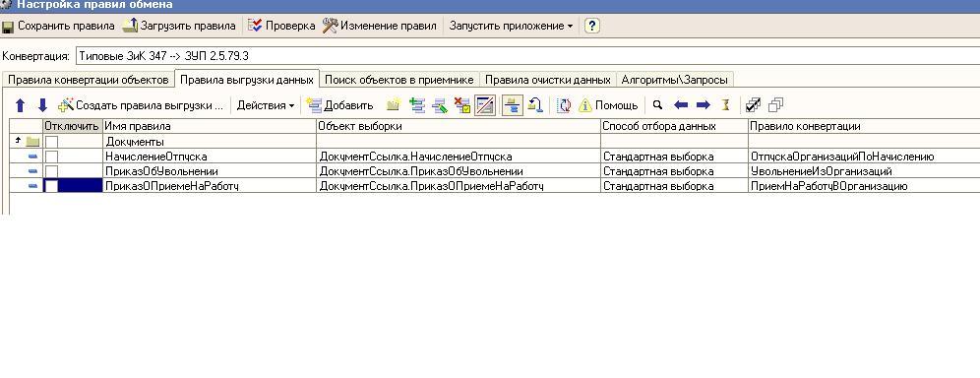Toggle Отключить checkbox for НачислениеОтпуска
980x378 pixels.
[x=51, y=157]
